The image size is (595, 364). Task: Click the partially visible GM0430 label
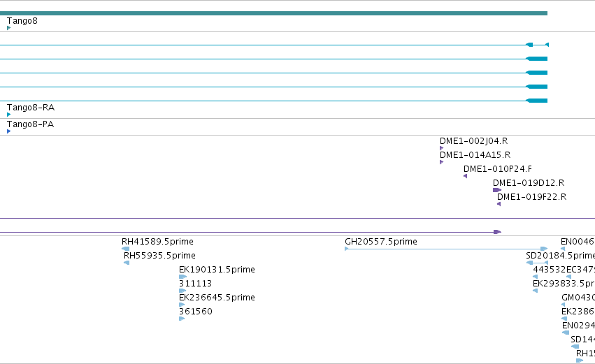click(x=578, y=298)
